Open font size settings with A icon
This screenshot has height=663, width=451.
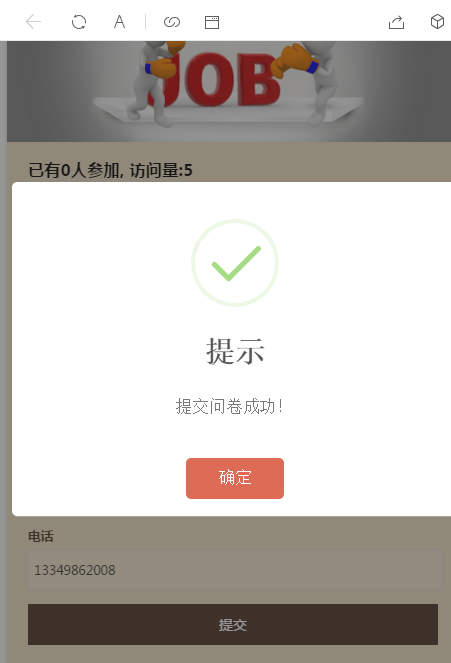click(x=120, y=22)
